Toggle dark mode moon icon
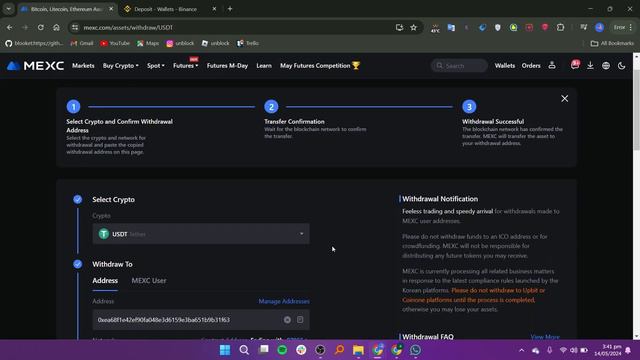Screen dimensions: 640x360 621,65
